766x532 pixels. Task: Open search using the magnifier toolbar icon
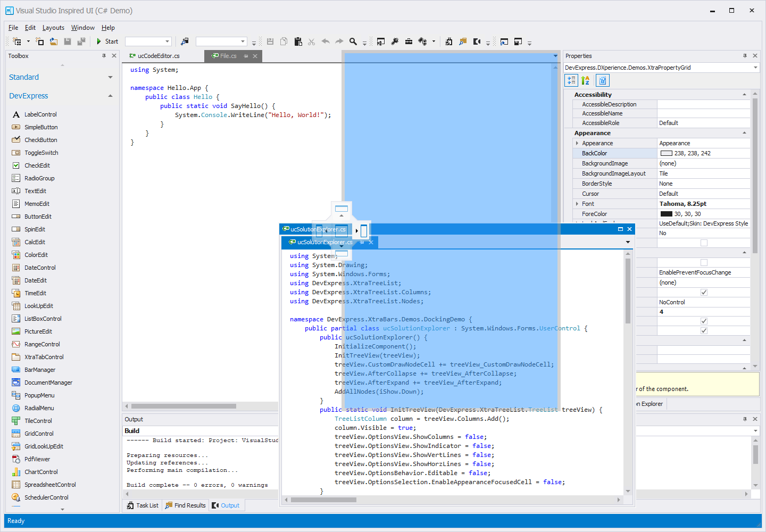353,41
